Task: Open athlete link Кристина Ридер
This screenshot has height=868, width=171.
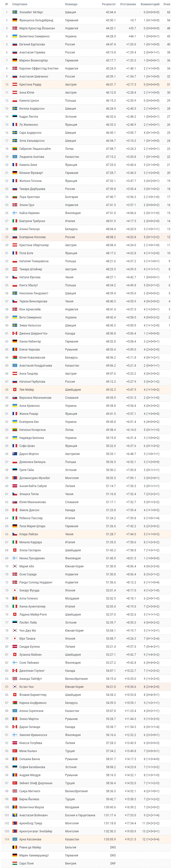Action: tap(30, 85)
